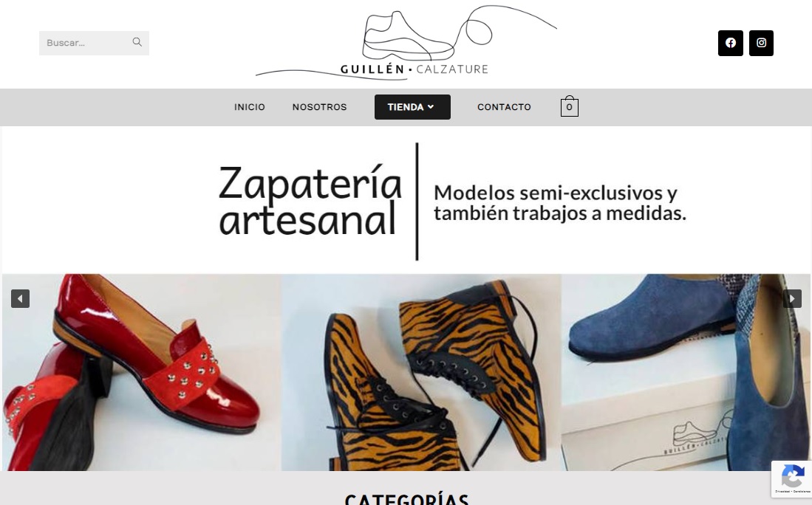Click the reCAPTCHA badge
The image size is (812, 505).
(792, 478)
